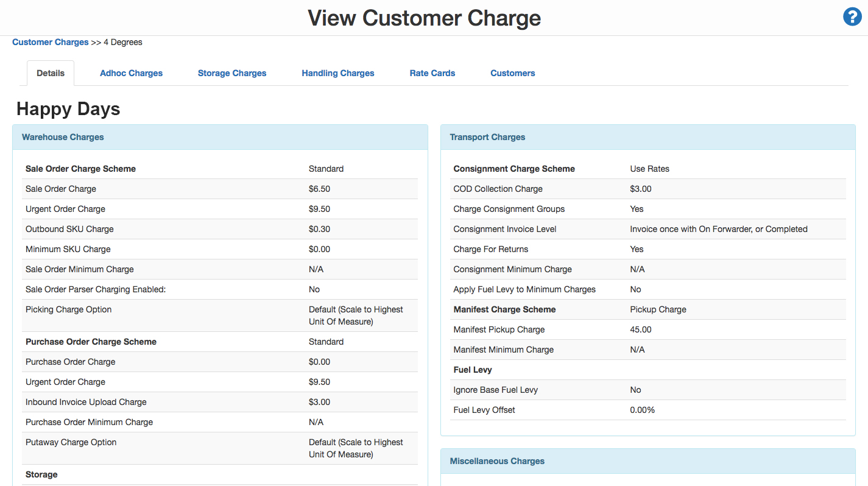Click the Picking Charge Option row
Screen dimensions: 868x486
coord(68,309)
